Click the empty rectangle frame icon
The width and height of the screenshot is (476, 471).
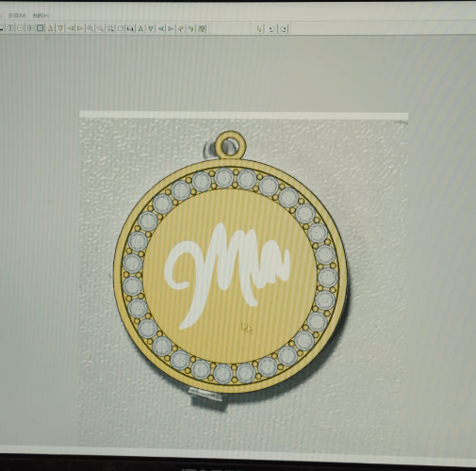121,28
